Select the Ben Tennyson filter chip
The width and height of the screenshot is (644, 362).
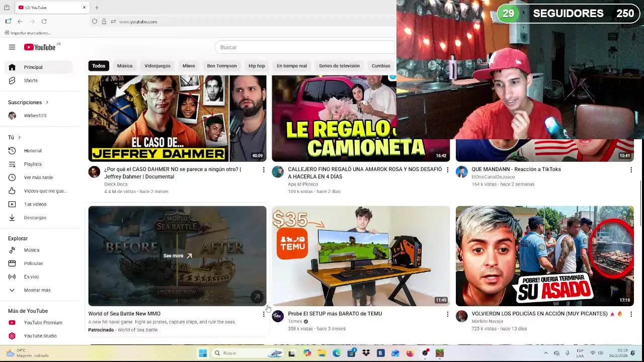[x=221, y=66]
